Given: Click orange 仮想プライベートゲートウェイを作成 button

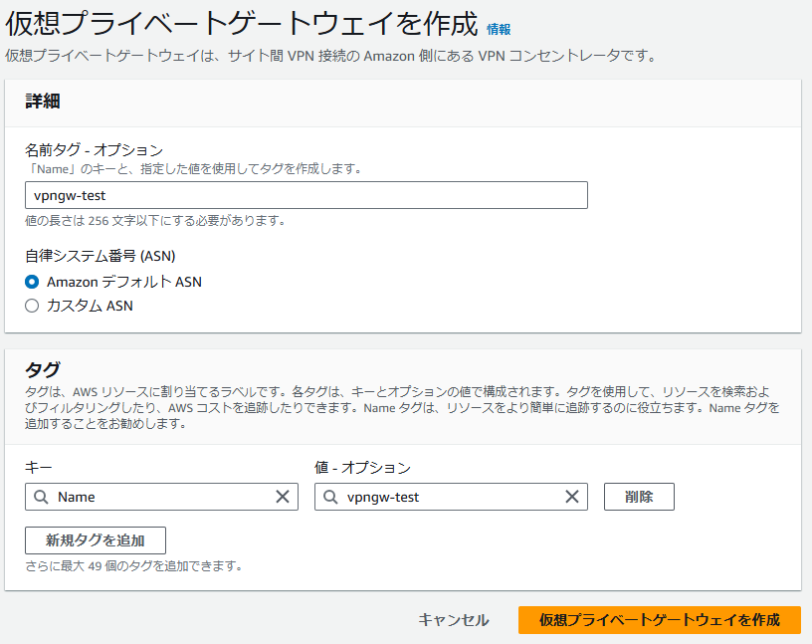Looking at the screenshot, I should pos(659,620).
